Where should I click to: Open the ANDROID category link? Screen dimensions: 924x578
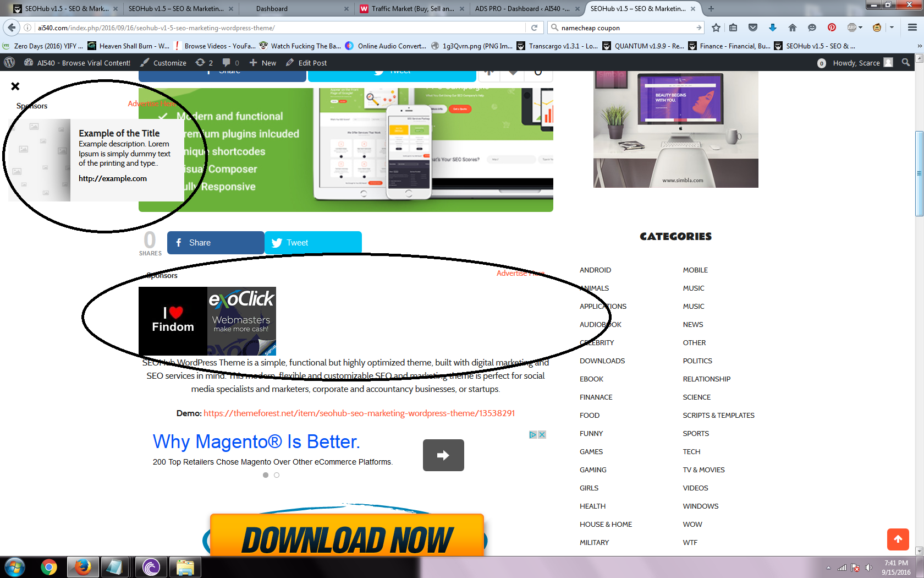pos(595,270)
